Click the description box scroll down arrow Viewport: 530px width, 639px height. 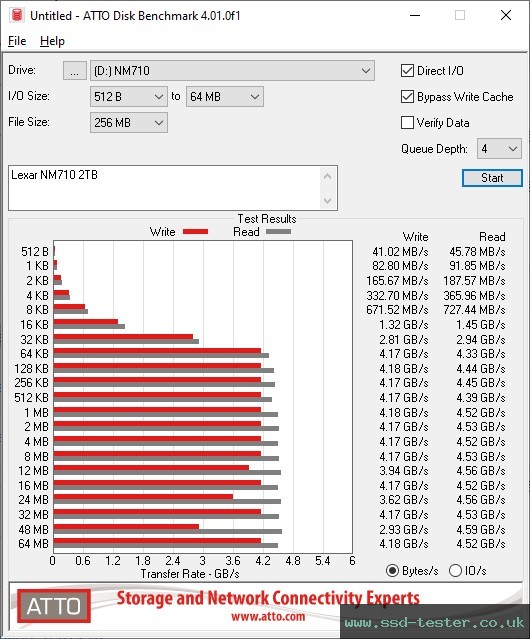328,200
